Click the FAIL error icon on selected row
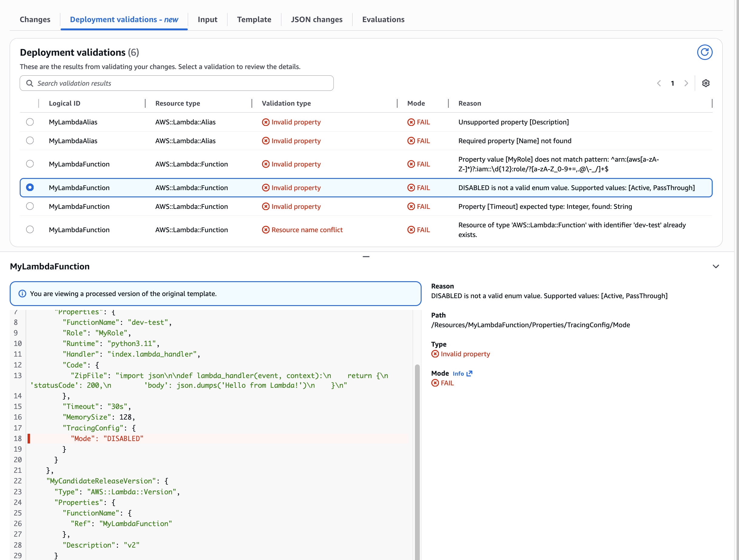Viewport: 739px width, 560px height. (411, 188)
